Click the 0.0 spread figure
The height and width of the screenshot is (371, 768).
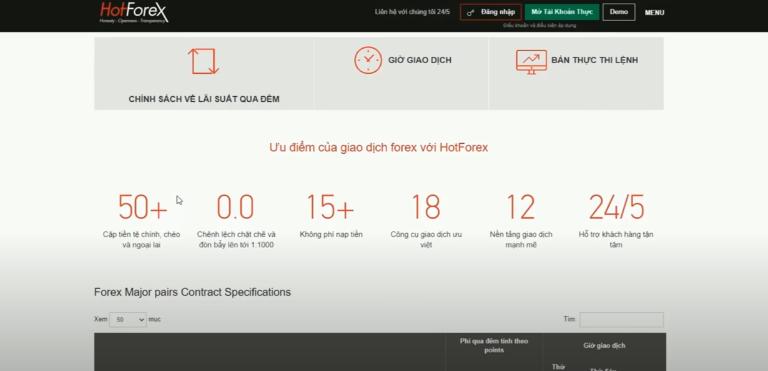pyautogui.click(x=236, y=207)
